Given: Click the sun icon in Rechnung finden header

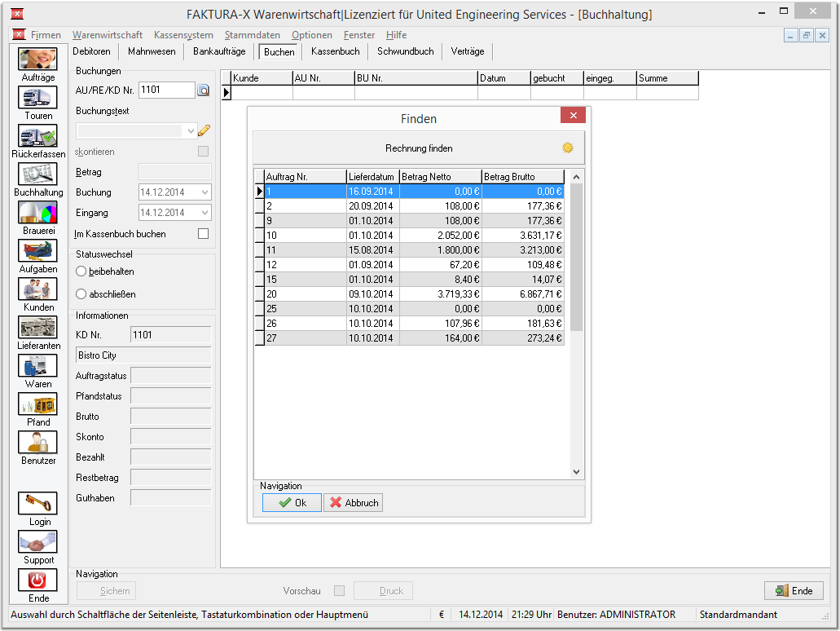Looking at the screenshot, I should click(x=568, y=148).
